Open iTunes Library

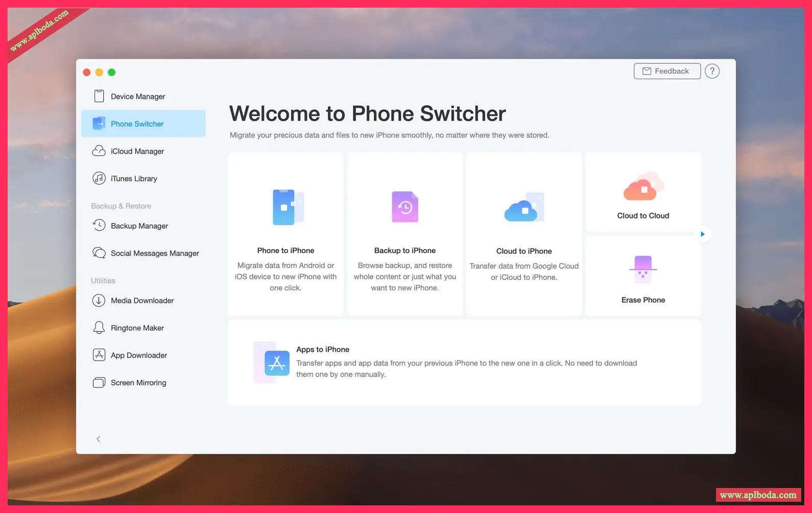coord(144,179)
